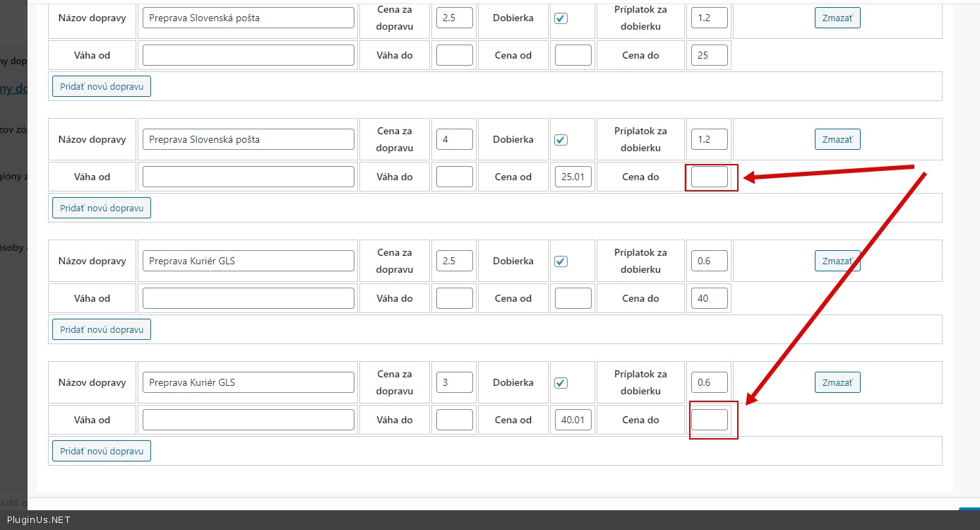Uncheck Dobierka for Slovenská pošta priced 2.5
Image resolution: width=980 pixels, height=530 pixels.
(561, 18)
